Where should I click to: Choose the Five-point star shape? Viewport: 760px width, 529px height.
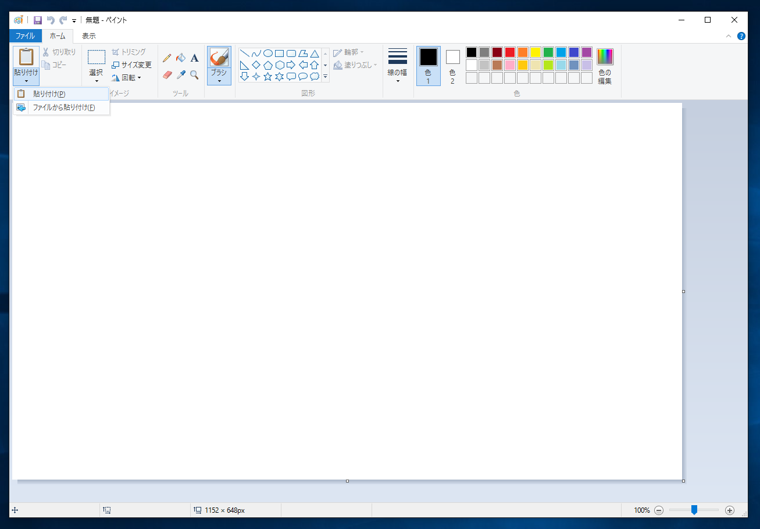(x=268, y=77)
